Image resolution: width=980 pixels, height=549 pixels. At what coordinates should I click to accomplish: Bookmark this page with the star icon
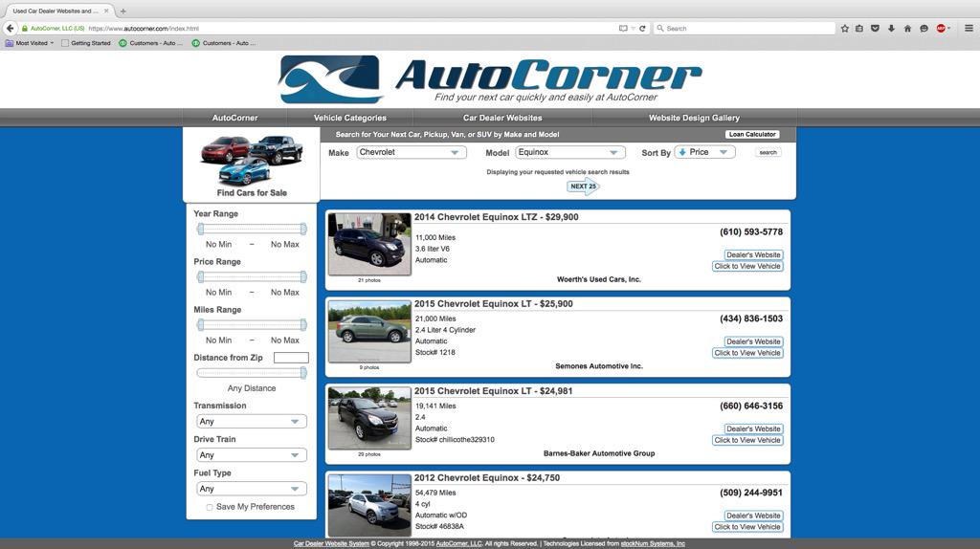click(845, 28)
